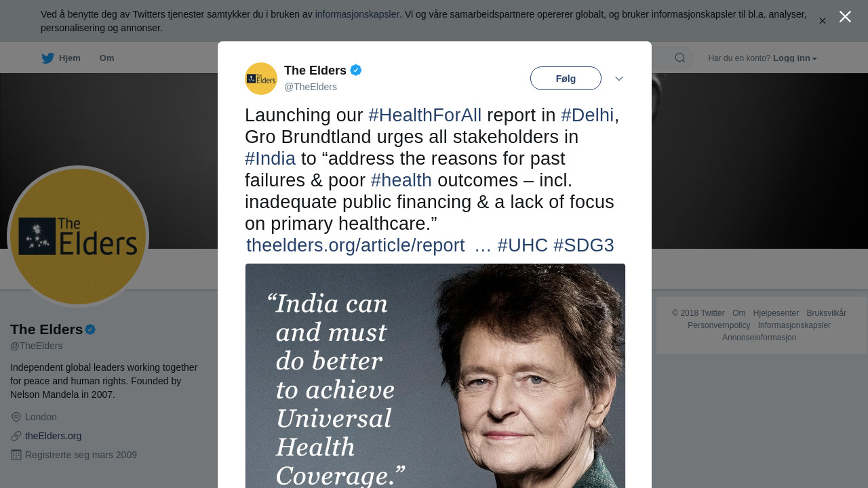Click the search magnifier icon
This screenshot has width=868, height=488.
[679, 58]
